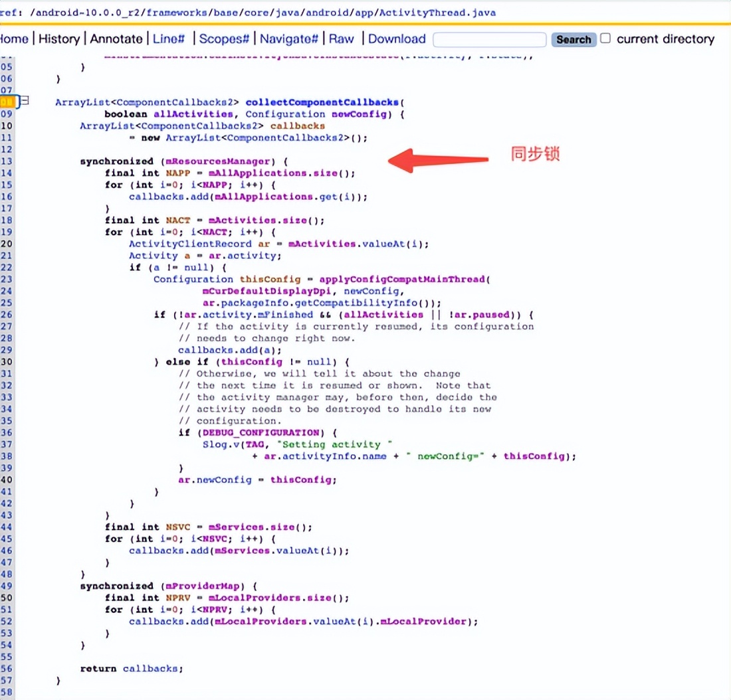Viewport: 731px width, 700px height.
Task: Toggle Line# numbering option
Action: pos(169,39)
